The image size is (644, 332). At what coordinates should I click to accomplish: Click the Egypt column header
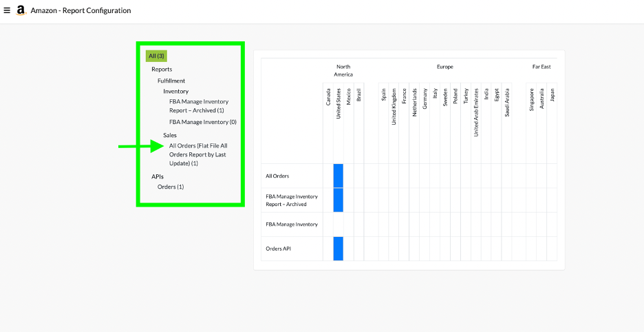point(497,95)
